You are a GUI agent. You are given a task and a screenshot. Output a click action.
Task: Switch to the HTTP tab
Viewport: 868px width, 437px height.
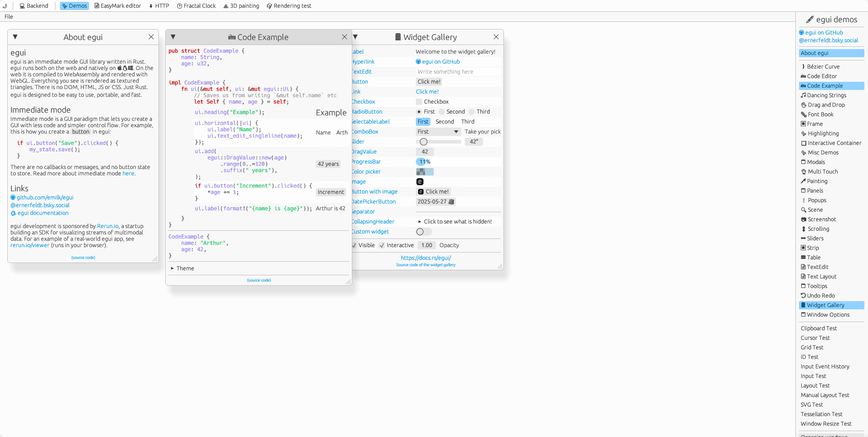click(159, 6)
